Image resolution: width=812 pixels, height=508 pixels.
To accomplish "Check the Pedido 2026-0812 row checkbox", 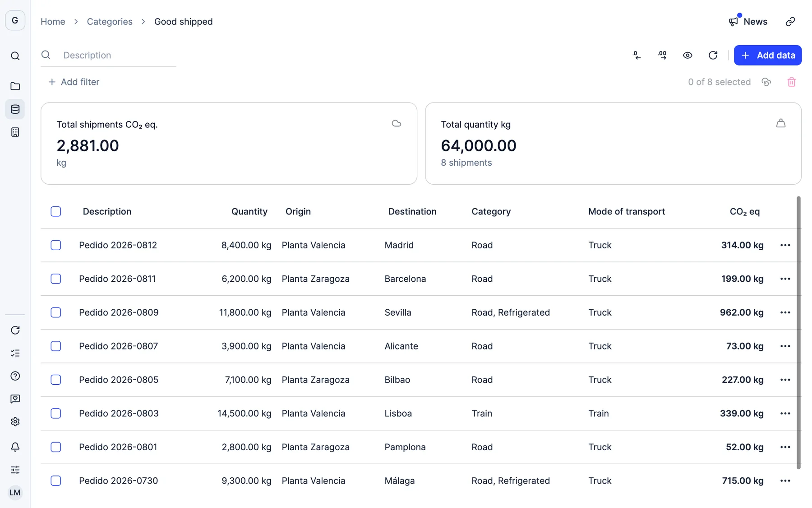I will (x=56, y=245).
